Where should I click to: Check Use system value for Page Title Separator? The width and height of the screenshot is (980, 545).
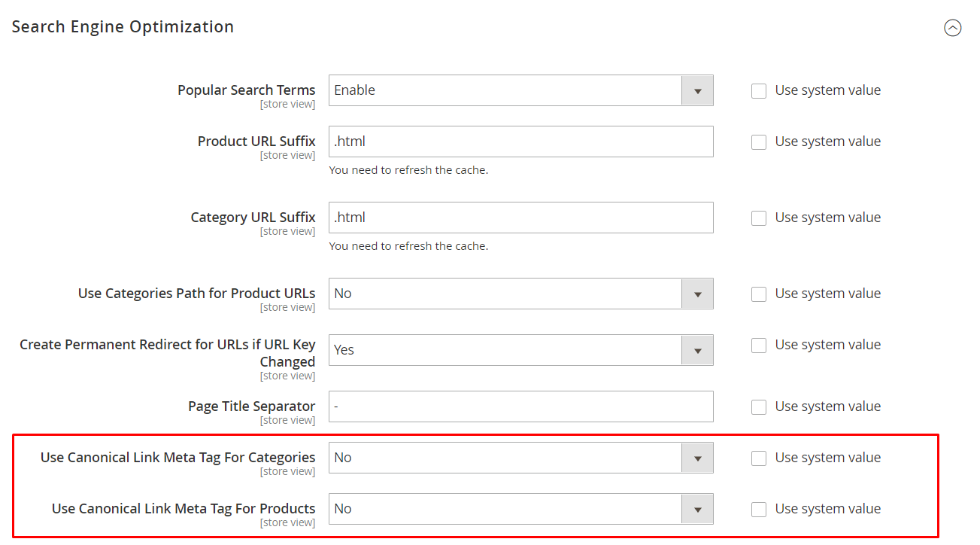759,406
